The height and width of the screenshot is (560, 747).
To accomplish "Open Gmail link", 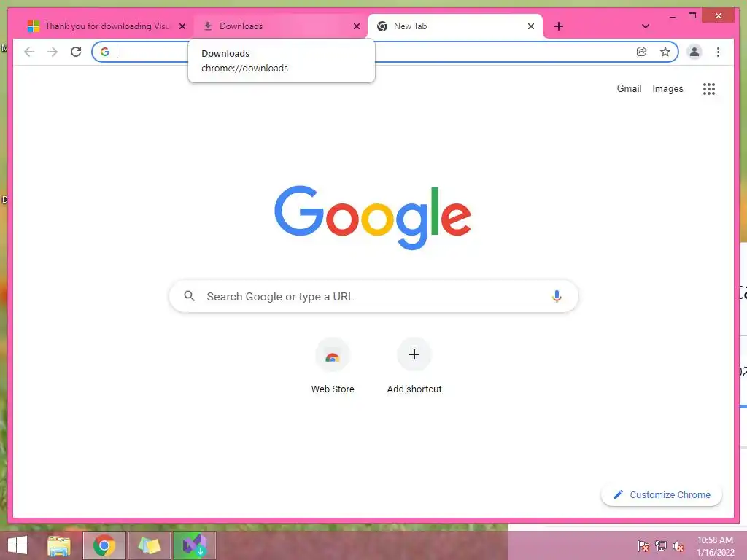I will [629, 88].
